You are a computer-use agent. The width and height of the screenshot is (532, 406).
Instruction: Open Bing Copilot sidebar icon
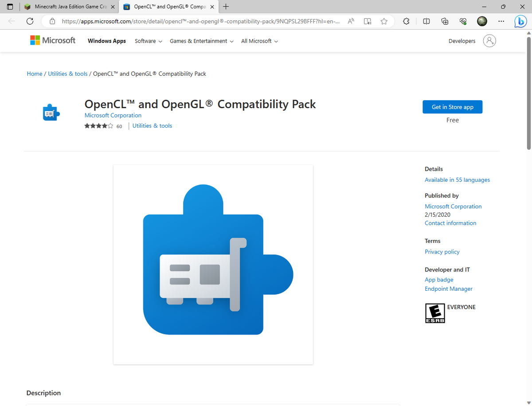click(x=520, y=21)
